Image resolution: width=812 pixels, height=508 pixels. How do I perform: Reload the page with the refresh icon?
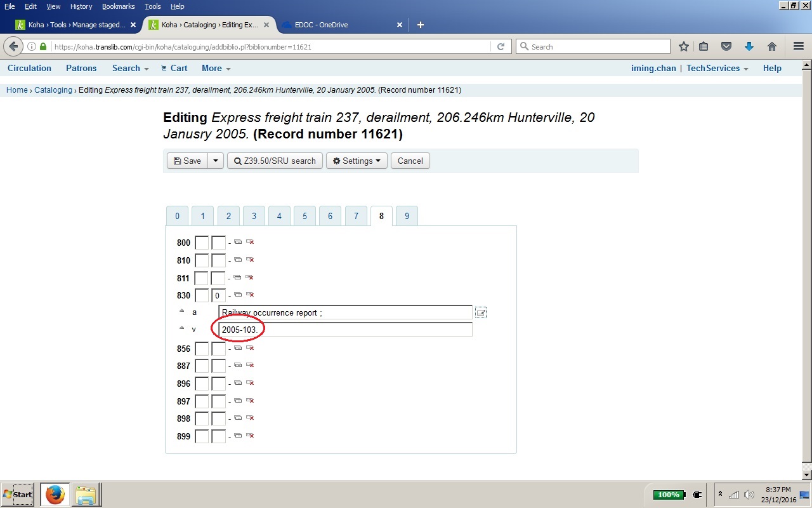coord(501,46)
